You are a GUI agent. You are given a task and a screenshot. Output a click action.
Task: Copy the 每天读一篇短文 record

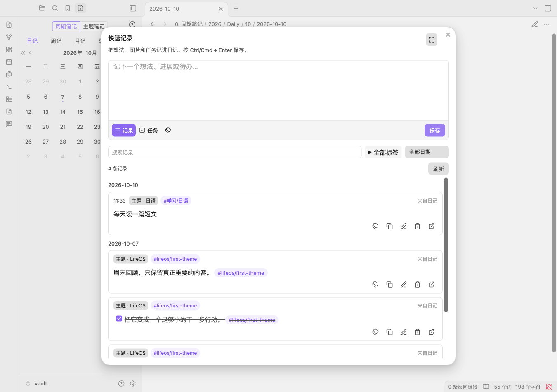click(389, 226)
